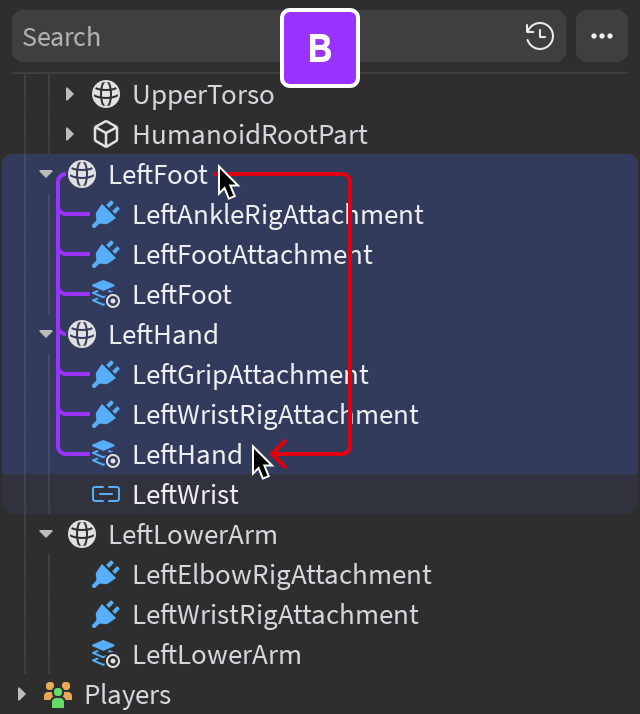
Task: Click the UpperTorso mesh part icon
Action: click(105, 95)
